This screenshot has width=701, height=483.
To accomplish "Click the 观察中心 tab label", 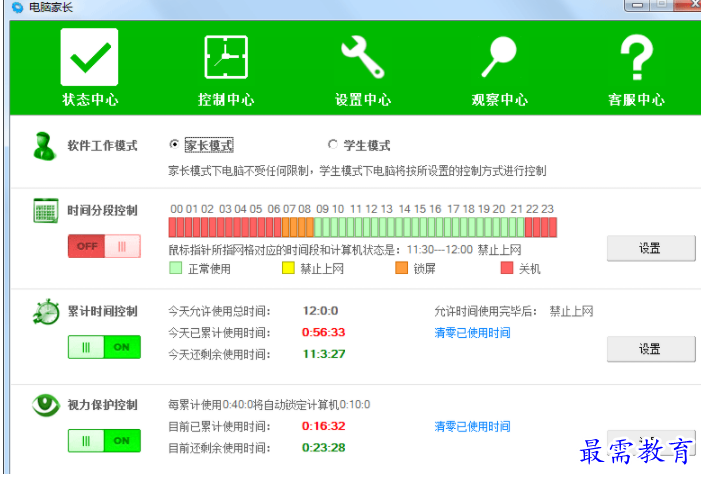I will tap(499, 99).
